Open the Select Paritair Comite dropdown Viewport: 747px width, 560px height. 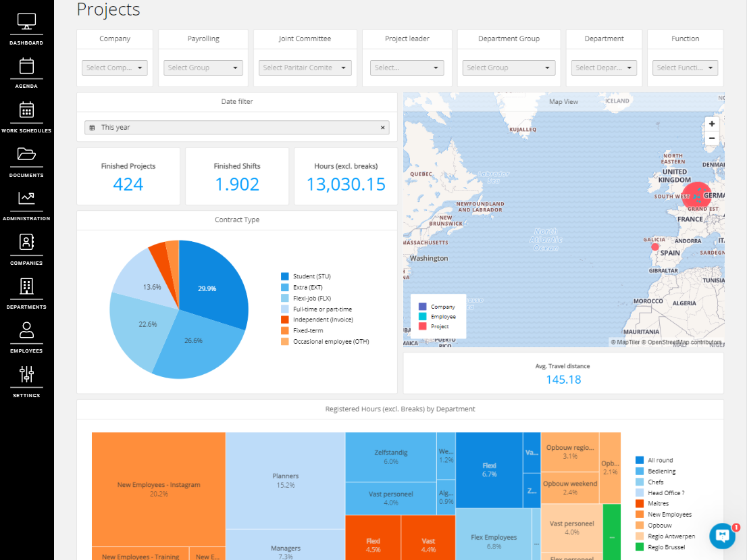click(x=305, y=68)
